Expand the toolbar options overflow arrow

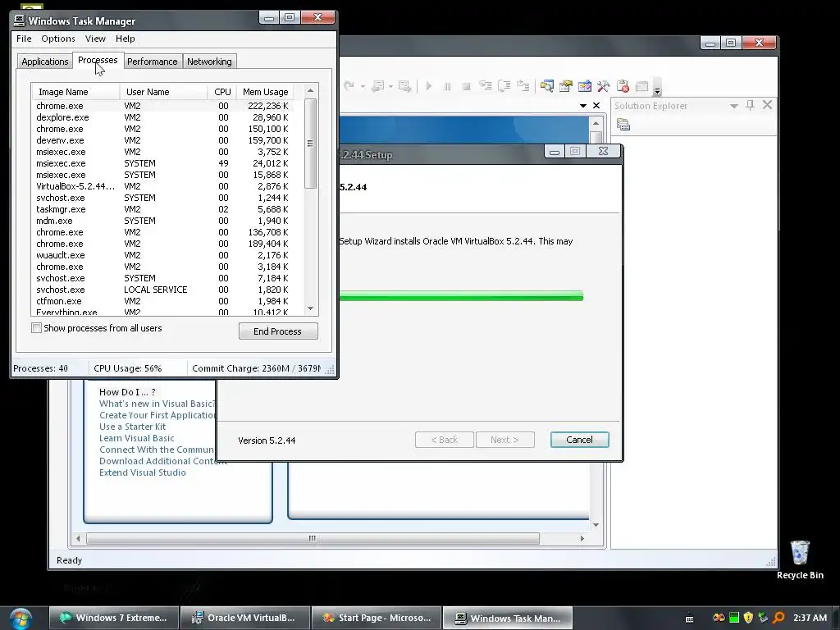[x=657, y=88]
